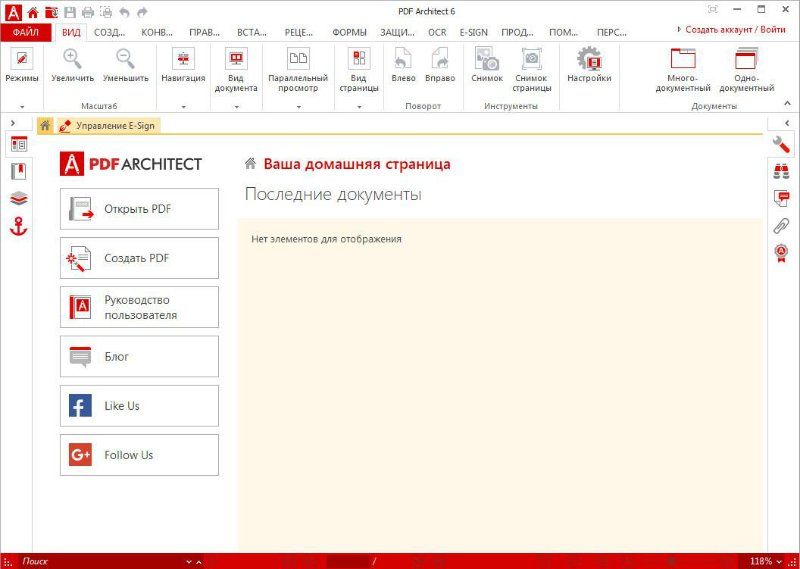Open Вид документа options

(x=236, y=70)
